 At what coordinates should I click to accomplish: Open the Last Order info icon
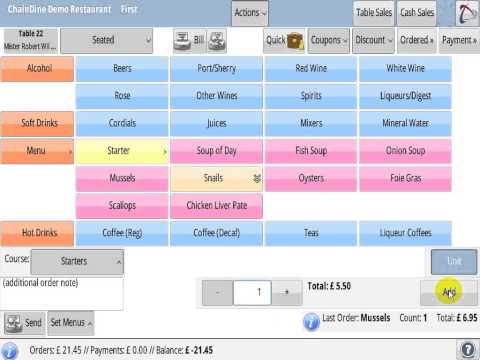pos(311,322)
